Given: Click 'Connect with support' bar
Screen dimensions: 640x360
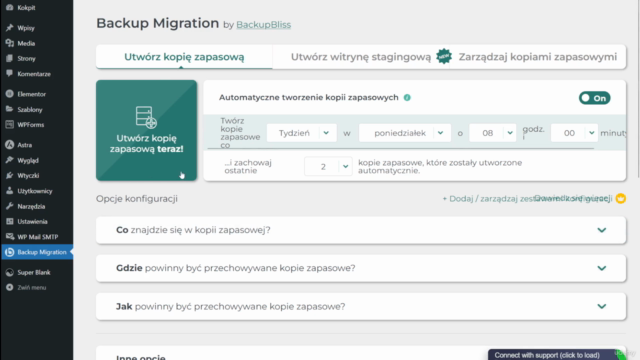Looking at the screenshot, I should (551, 355).
